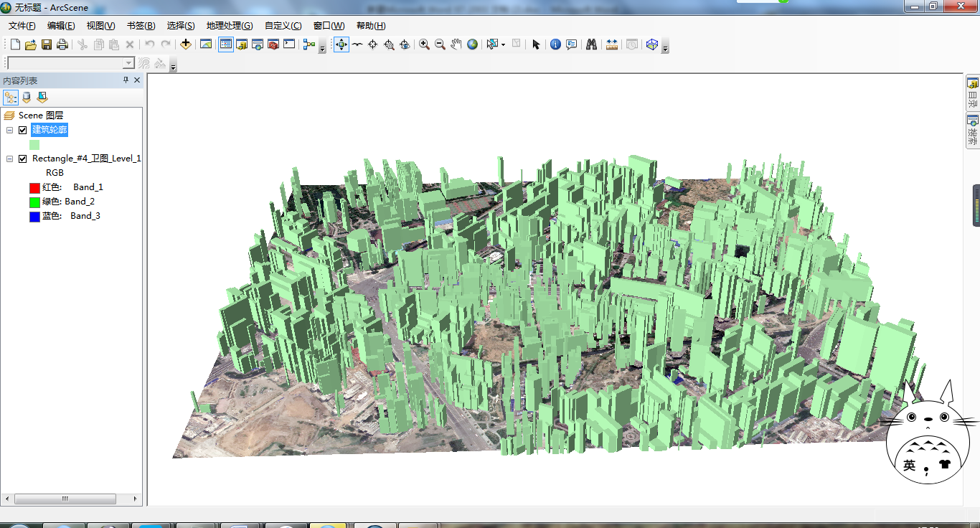
Task: Open the 地理处理(G) menu
Action: (229, 26)
